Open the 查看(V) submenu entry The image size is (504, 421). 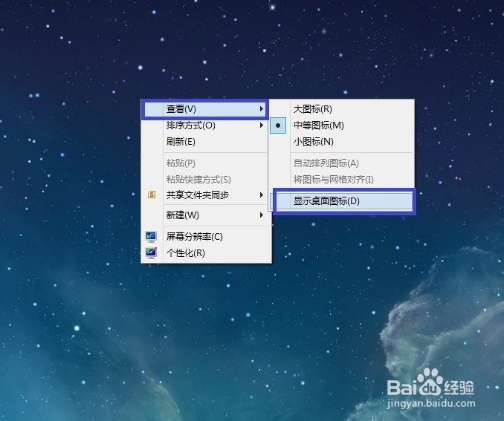204,109
